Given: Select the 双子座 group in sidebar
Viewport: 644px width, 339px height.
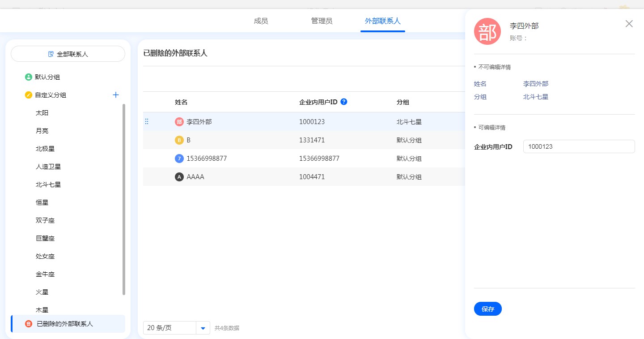Looking at the screenshot, I should click(x=45, y=220).
